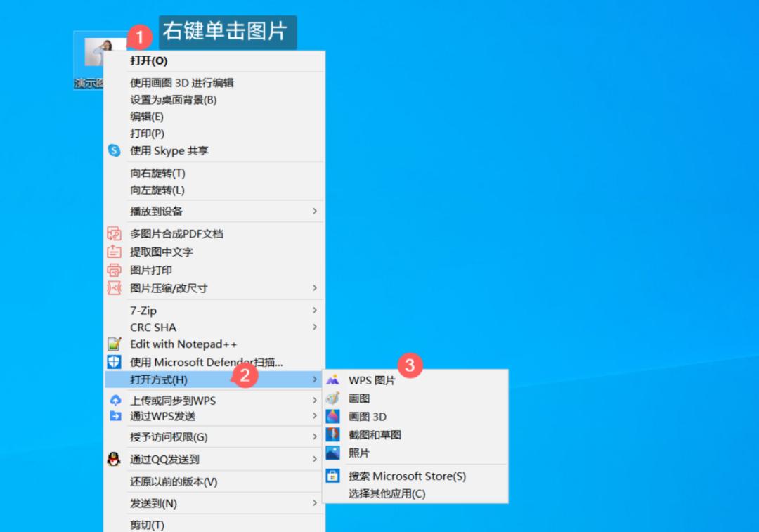
Task: Expand the 7-Zip submenu
Action: (316, 310)
